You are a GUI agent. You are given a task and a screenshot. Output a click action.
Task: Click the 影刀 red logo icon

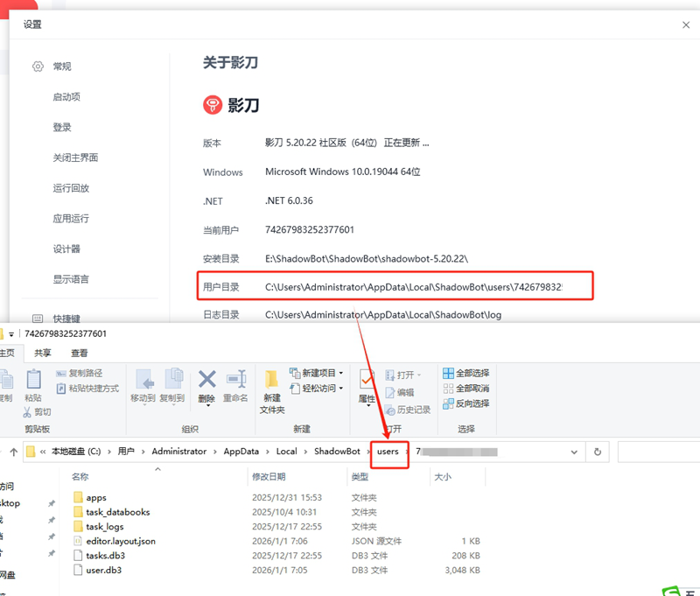(213, 105)
